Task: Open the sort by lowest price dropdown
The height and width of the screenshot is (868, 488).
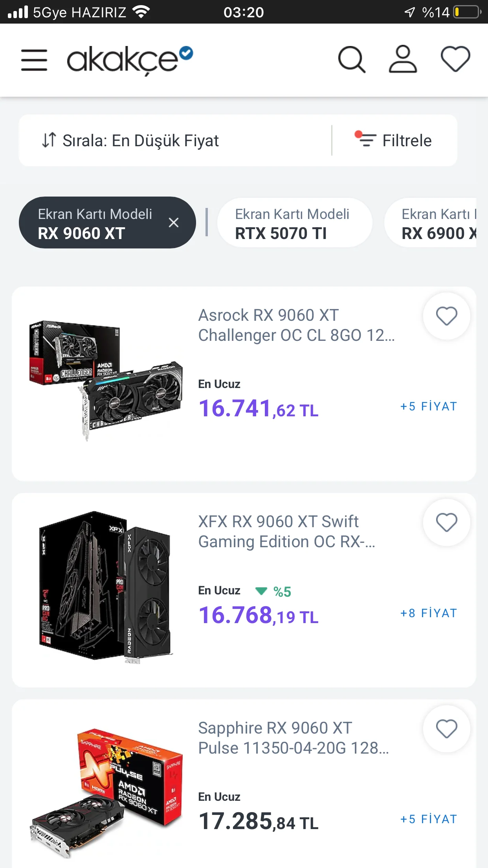Action: tap(131, 141)
